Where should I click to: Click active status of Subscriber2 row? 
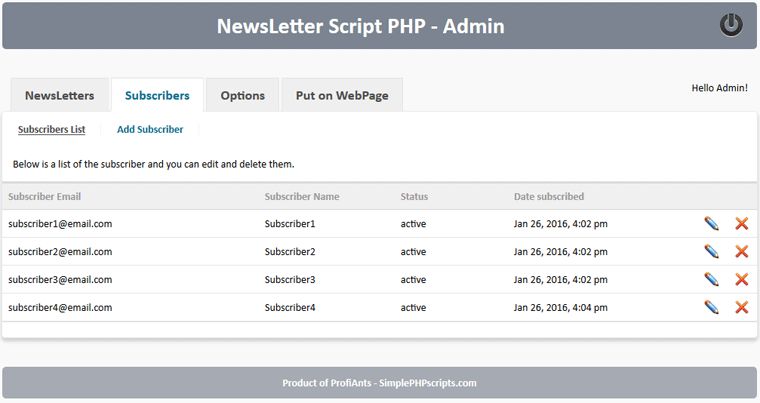[413, 252]
